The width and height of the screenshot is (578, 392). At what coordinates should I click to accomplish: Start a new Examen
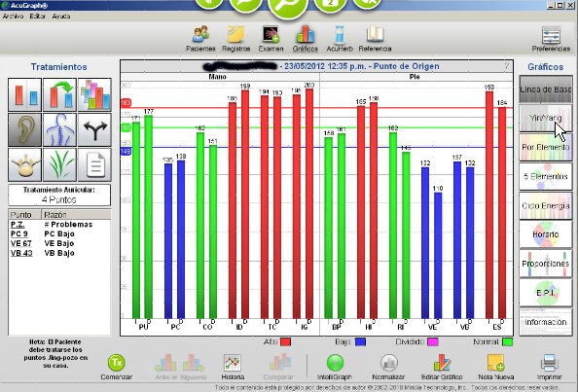(x=271, y=35)
